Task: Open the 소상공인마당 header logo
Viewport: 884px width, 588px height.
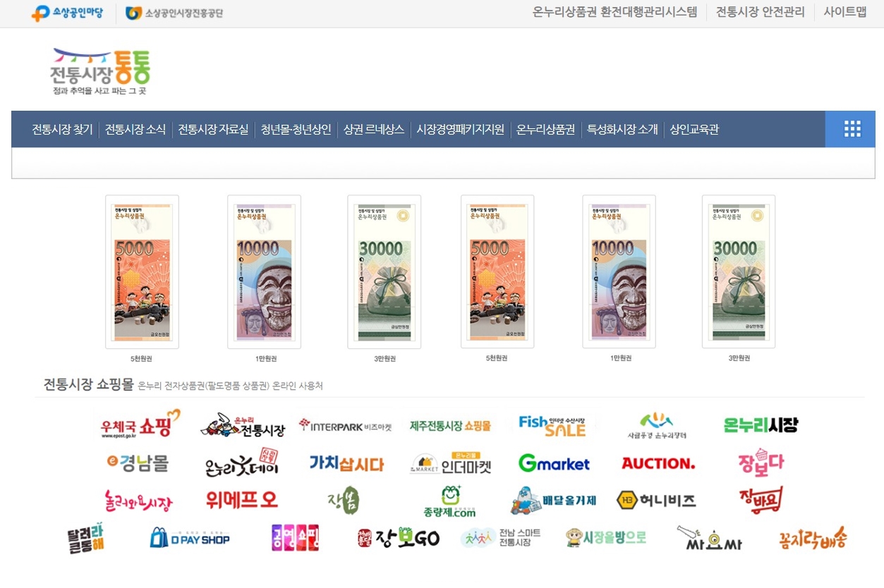Action: (x=67, y=13)
